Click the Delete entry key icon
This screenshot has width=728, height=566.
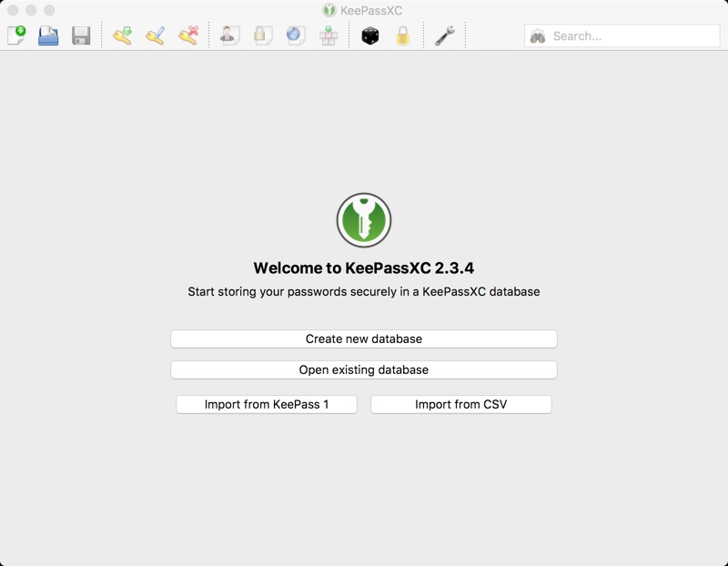[188, 35]
